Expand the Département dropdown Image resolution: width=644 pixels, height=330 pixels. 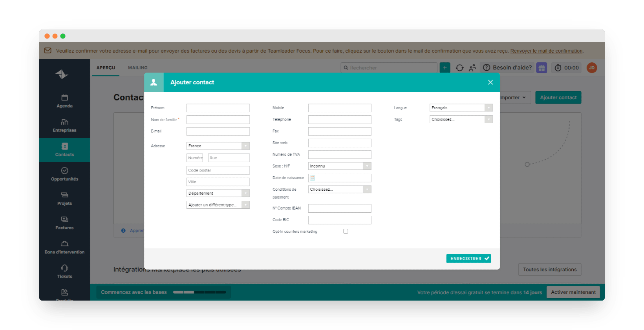click(x=218, y=193)
